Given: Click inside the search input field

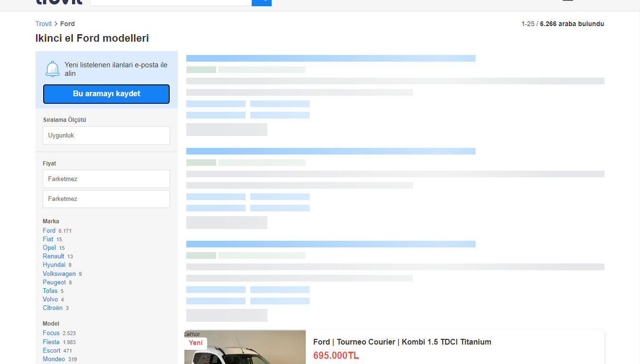Looking at the screenshot, I should 171,2.
